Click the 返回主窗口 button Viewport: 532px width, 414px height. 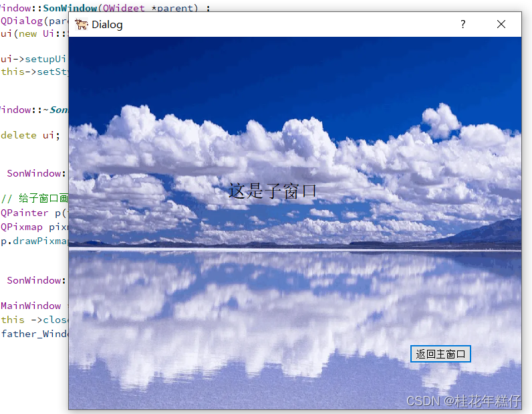(x=440, y=354)
